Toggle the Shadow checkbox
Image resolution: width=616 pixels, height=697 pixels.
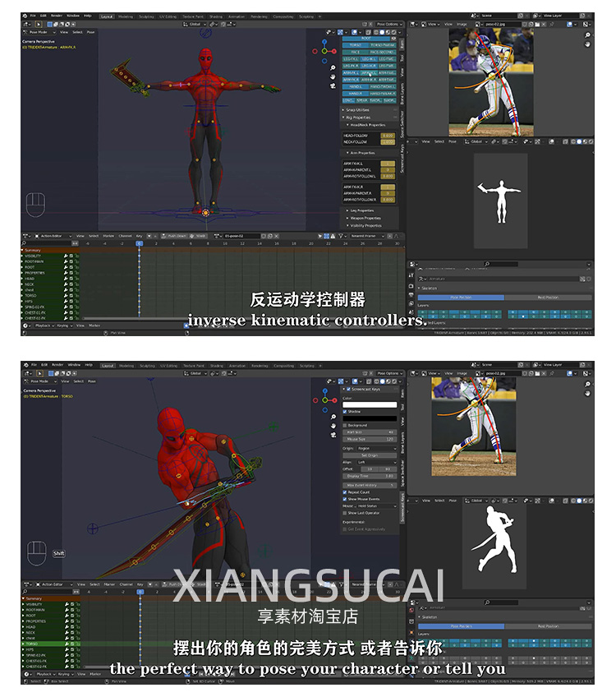click(x=345, y=412)
